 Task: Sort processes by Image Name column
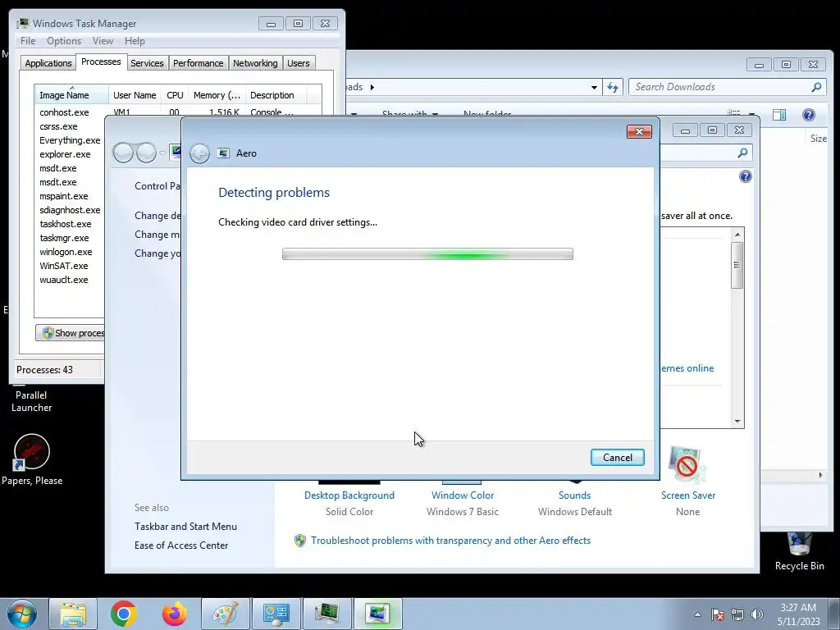pos(72,95)
